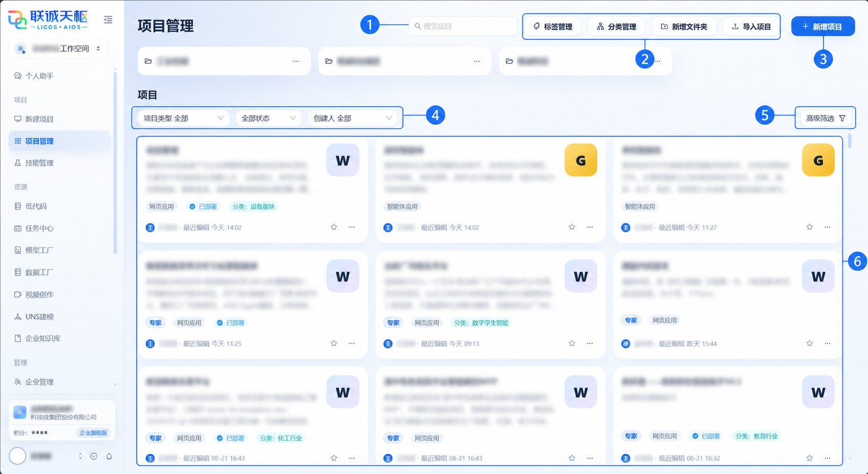Screen dimensions: 868x474
Task: Go to 个人助手 in the sidebar
Action: tap(39, 76)
